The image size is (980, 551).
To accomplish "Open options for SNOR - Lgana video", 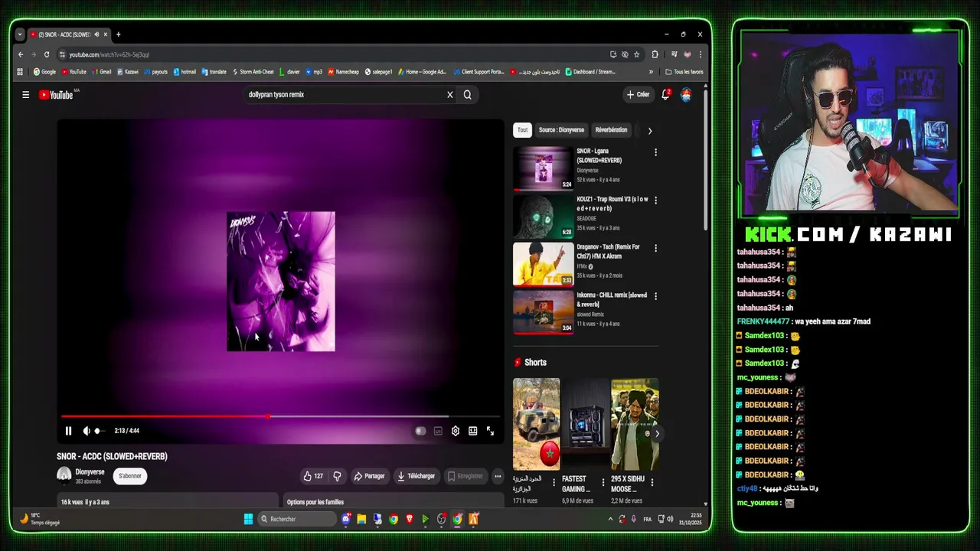I will 655,152.
